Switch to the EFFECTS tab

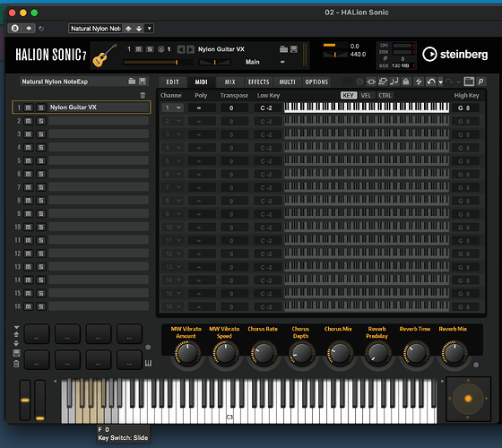tap(259, 82)
